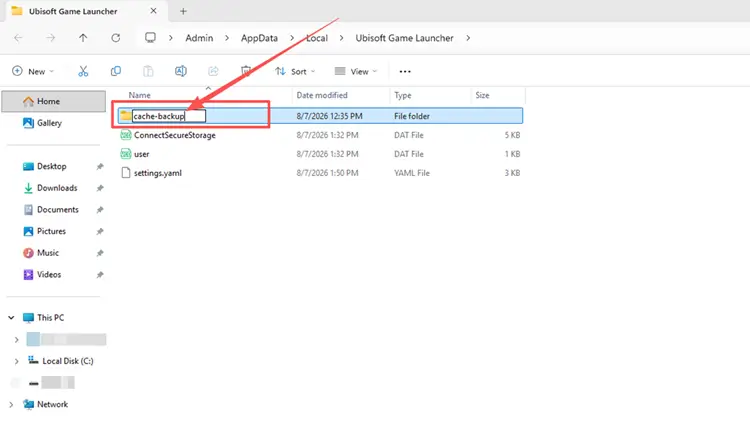Click the Share icon in toolbar
This screenshot has height=443, width=750.
pos(213,71)
